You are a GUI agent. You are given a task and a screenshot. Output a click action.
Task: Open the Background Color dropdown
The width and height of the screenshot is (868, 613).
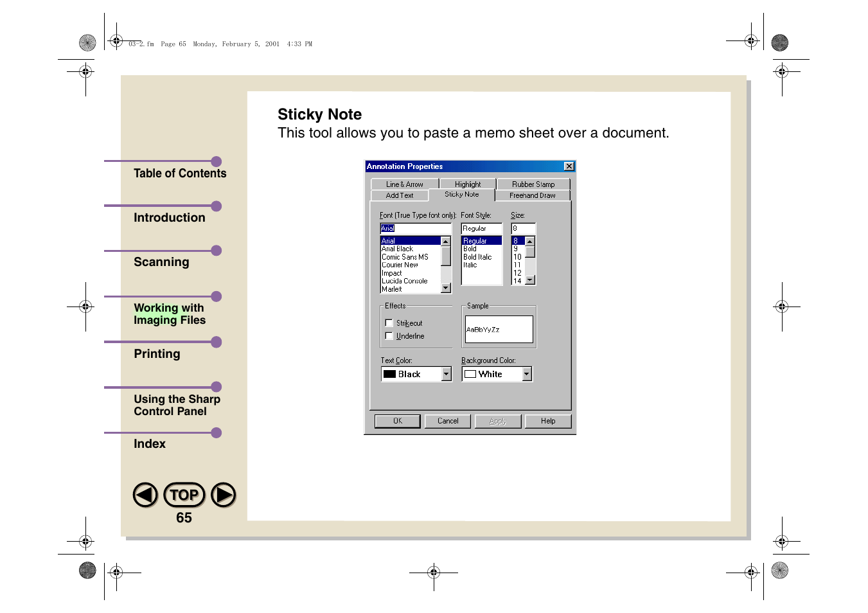coord(527,374)
